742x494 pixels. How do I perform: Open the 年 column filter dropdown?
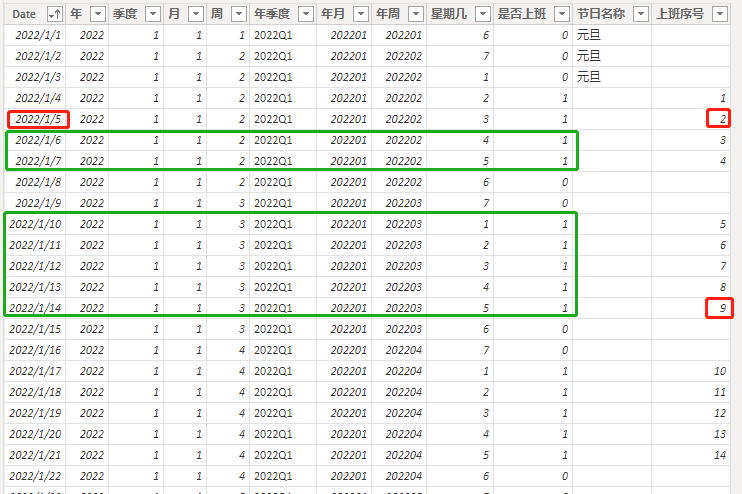pos(98,15)
